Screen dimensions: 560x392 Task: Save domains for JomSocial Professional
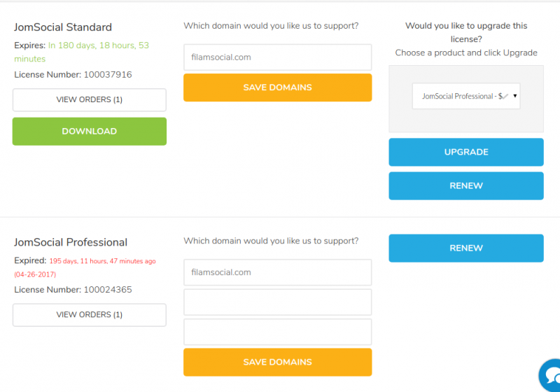click(x=277, y=362)
